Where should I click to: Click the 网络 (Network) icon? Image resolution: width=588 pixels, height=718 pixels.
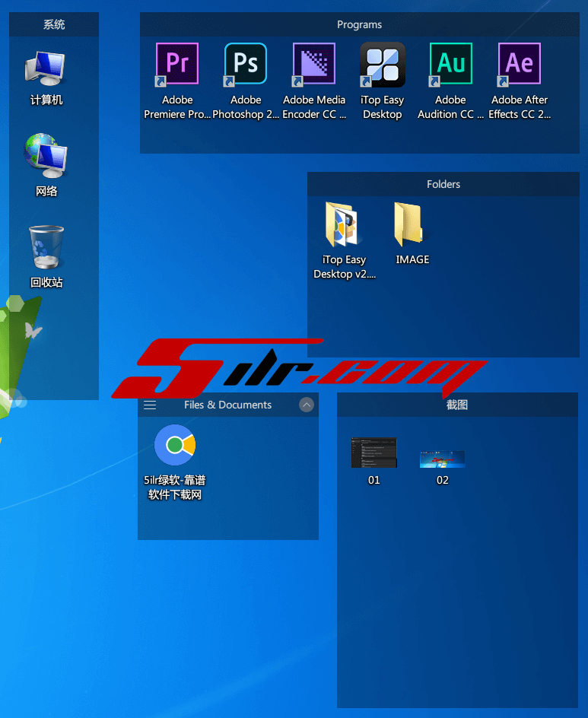(46, 156)
